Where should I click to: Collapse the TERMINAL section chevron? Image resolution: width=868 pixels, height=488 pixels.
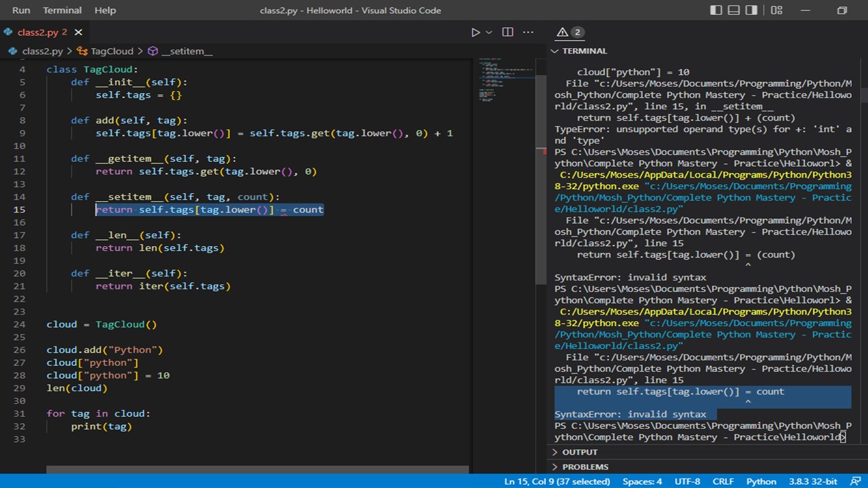click(x=554, y=51)
